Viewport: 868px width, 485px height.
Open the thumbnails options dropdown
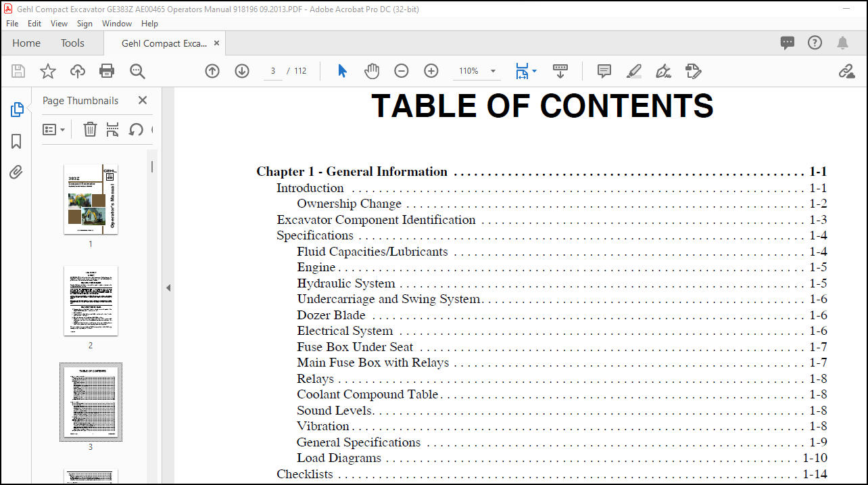pyautogui.click(x=54, y=129)
